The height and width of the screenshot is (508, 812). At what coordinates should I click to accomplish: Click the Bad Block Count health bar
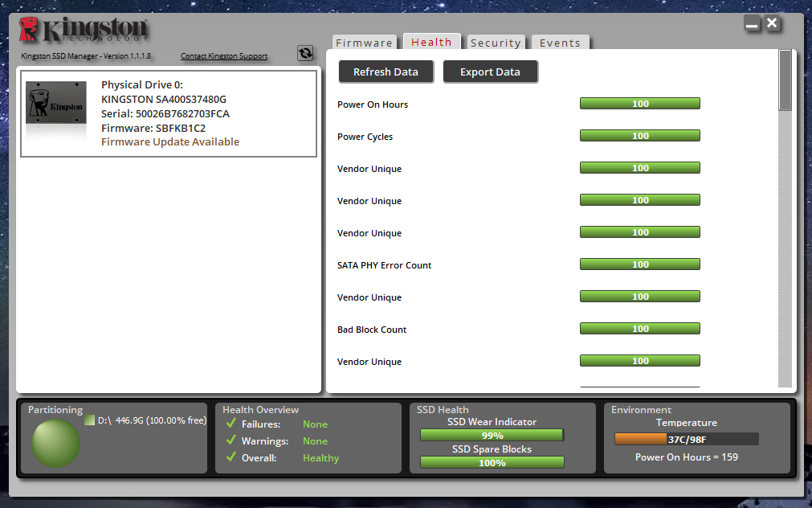(x=639, y=329)
